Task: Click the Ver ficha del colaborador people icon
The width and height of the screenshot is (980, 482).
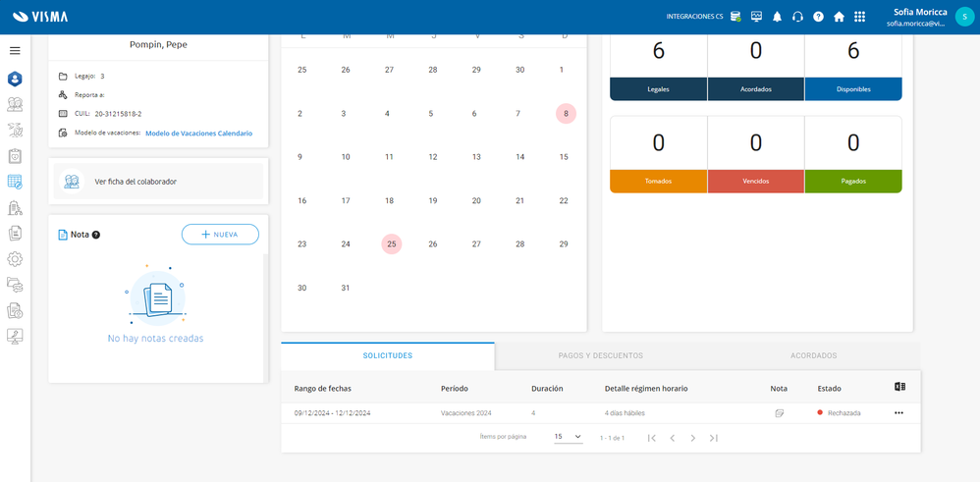Action: [72, 182]
